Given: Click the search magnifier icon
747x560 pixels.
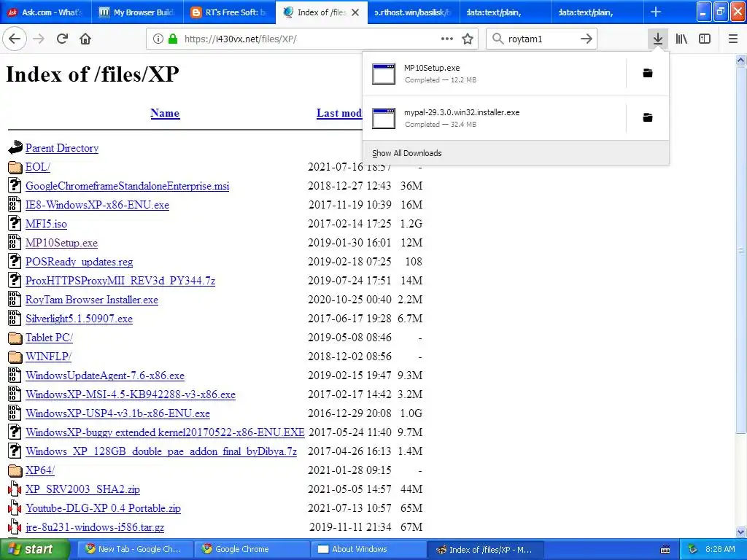Looking at the screenshot, I should (498, 39).
